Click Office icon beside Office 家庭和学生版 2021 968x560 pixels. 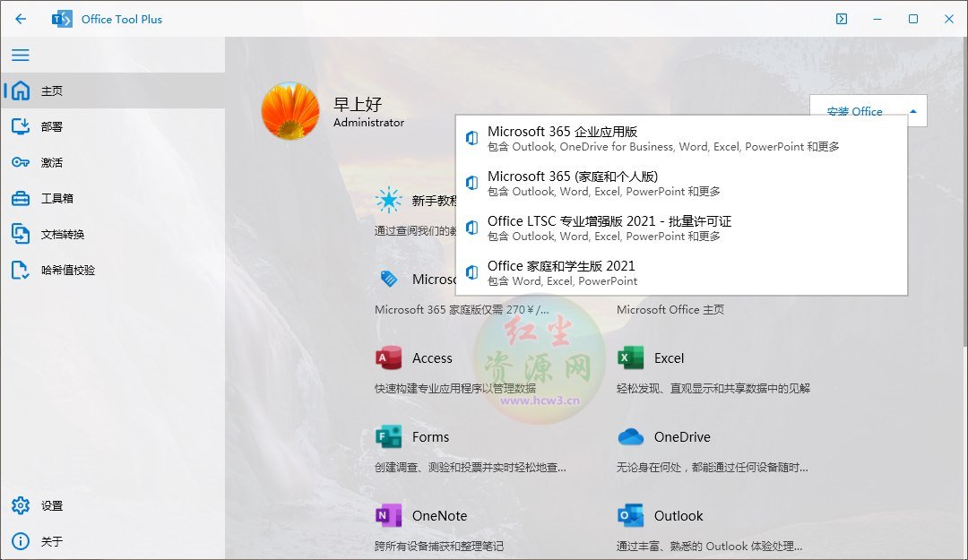pos(471,272)
